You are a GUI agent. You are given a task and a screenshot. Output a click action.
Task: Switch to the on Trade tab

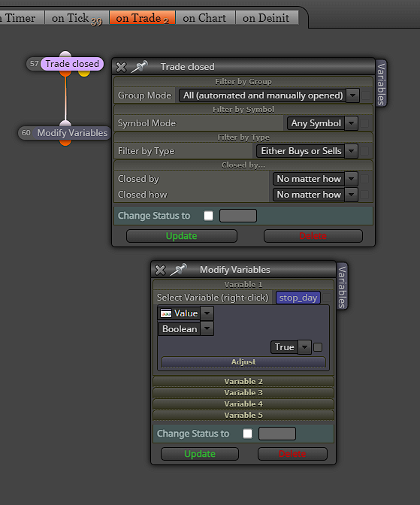(142, 18)
